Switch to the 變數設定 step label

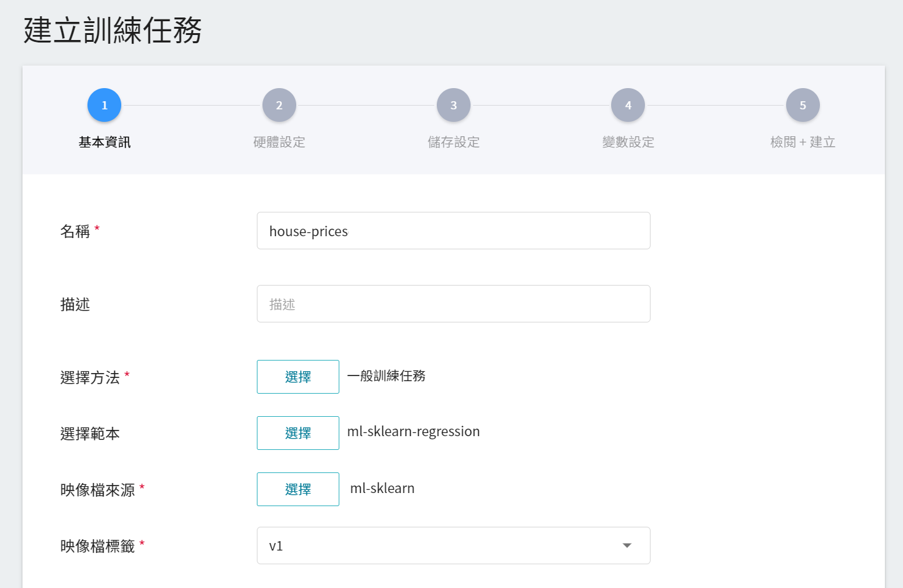click(x=628, y=142)
